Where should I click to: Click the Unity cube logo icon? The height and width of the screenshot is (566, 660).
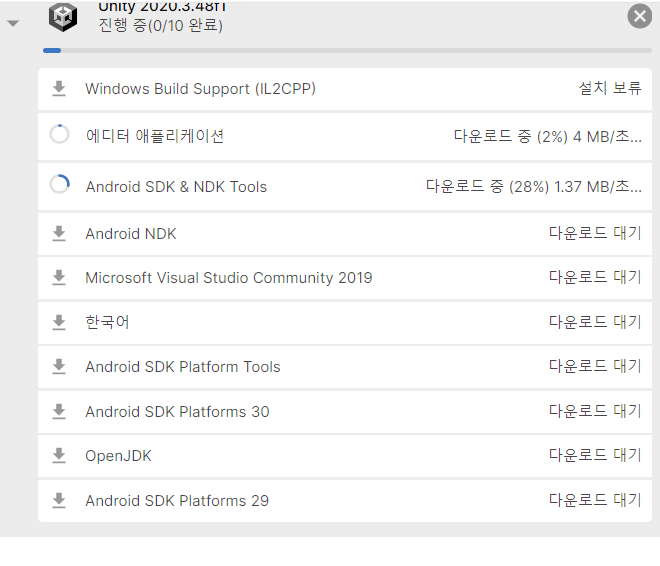pos(63,17)
